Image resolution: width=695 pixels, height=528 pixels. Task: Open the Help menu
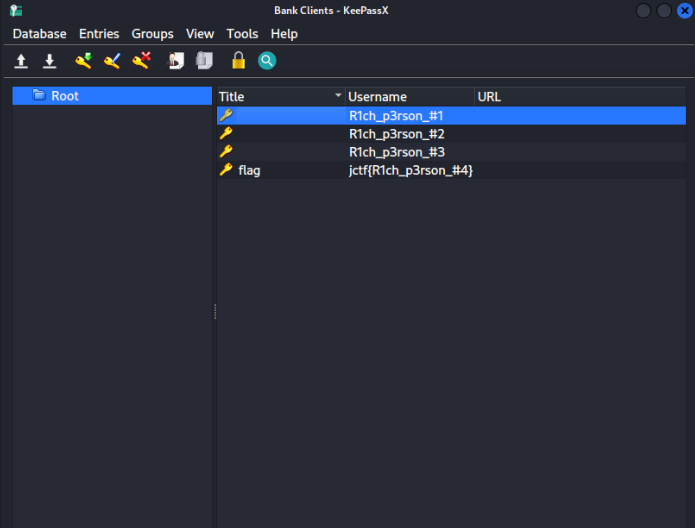[x=284, y=34]
